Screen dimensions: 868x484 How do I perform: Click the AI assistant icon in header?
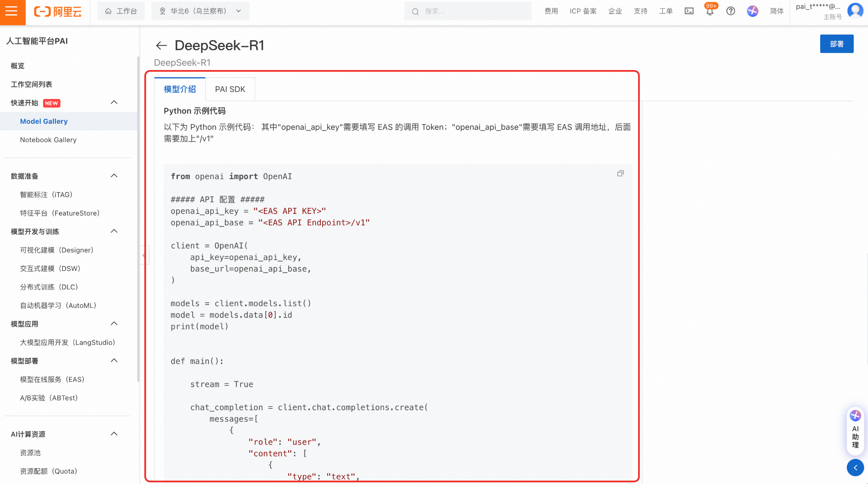[x=752, y=11]
